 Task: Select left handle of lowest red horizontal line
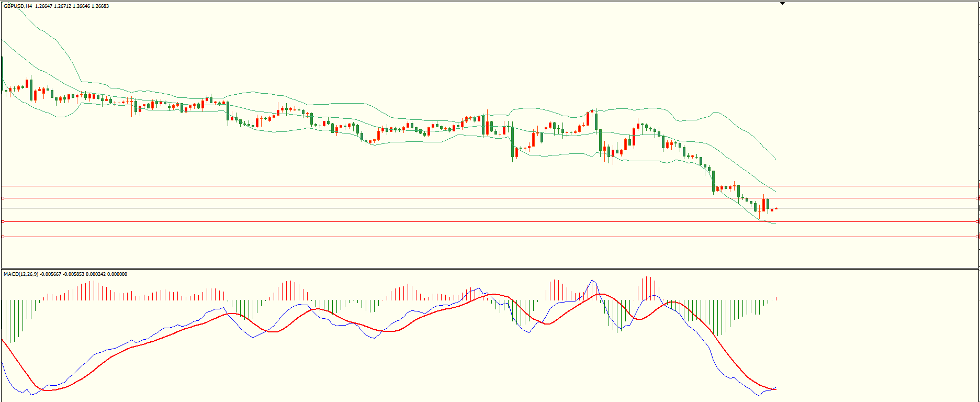(3, 237)
